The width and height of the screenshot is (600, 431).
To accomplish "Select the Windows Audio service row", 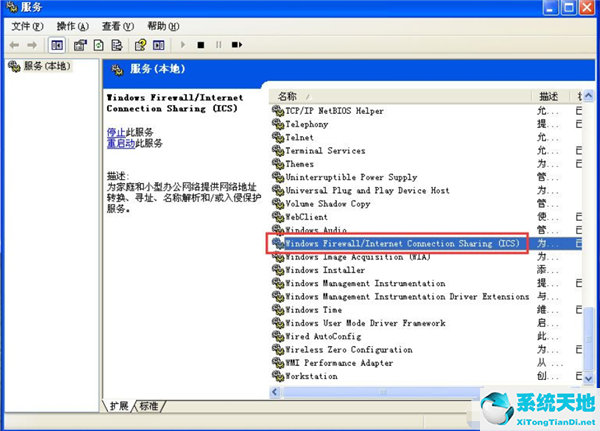I will pyautogui.click(x=316, y=230).
